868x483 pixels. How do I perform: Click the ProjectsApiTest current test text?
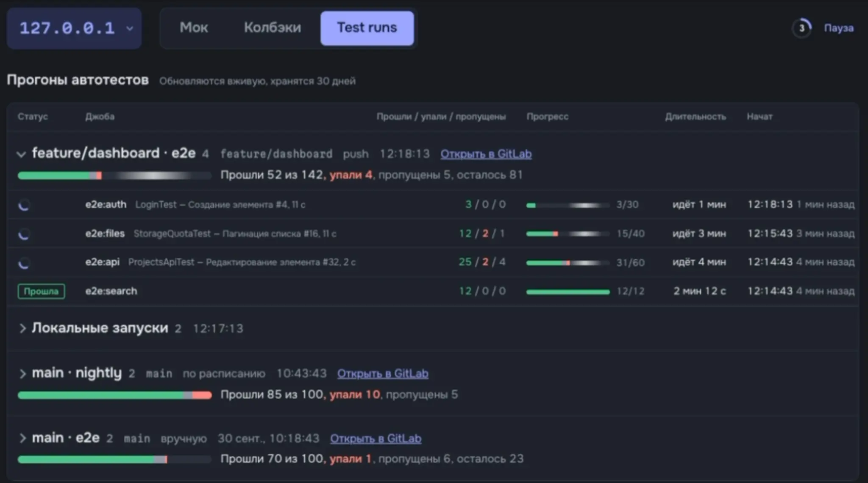242,262
